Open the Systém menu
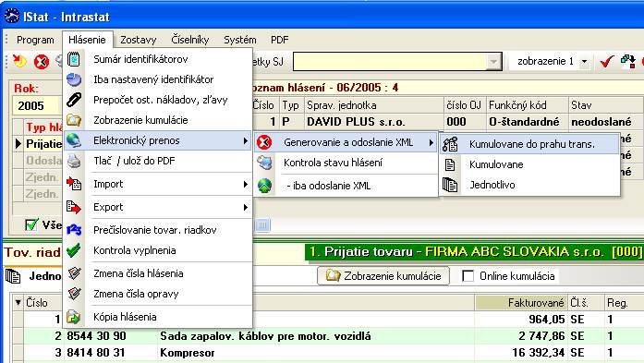The width and height of the screenshot is (644, 363). click(240, 40)
